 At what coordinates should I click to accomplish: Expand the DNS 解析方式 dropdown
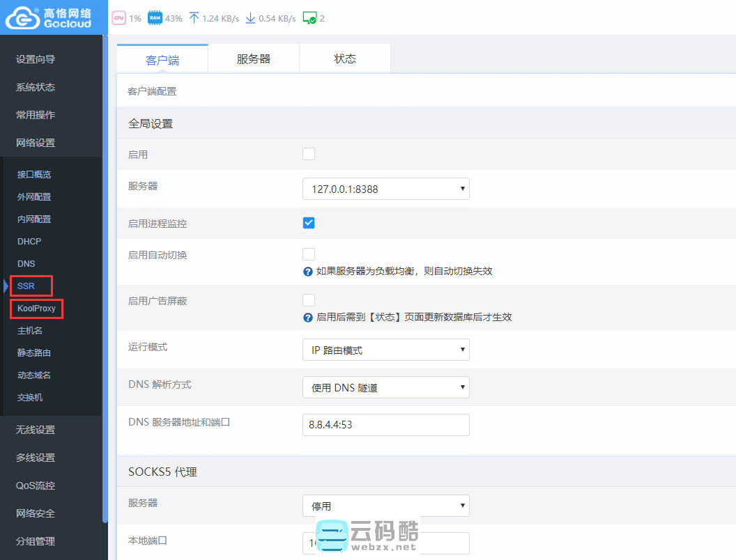(385, 387)
